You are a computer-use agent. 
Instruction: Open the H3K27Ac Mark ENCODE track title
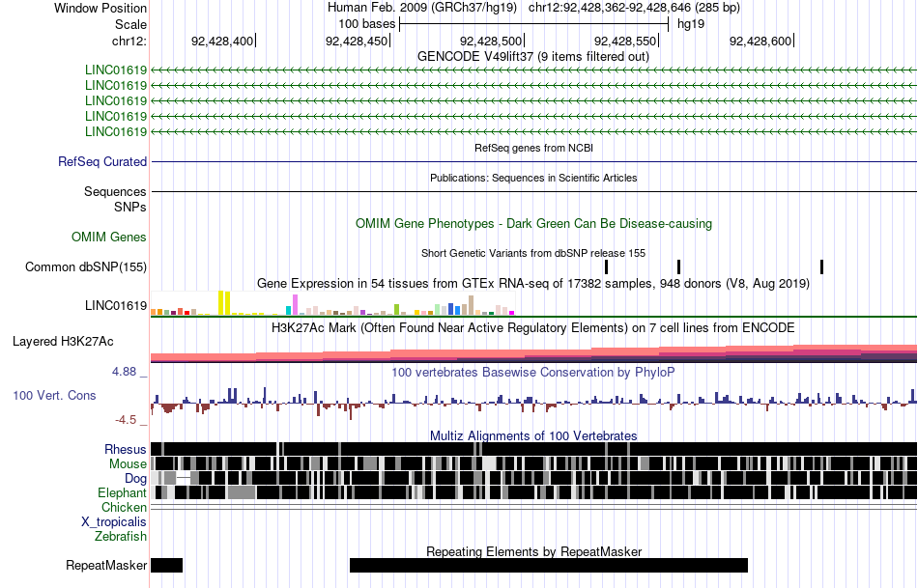pos(532,328)
